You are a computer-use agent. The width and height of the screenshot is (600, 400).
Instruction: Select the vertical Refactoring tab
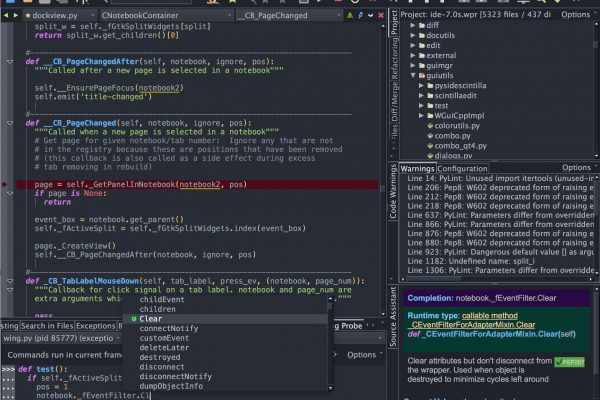tap(394, 58)
